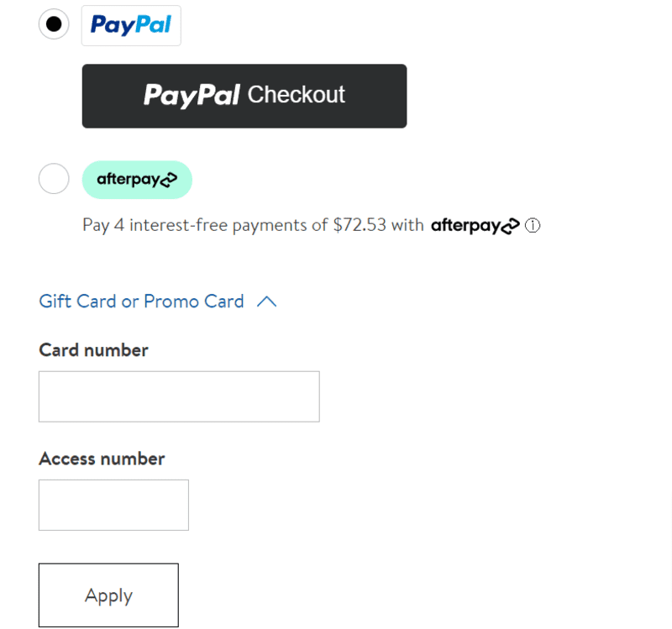The height and width of the screenshot is (629, 672).
Task: Click the white PayPal wordmark in the dark button
Action: point(192,95)
